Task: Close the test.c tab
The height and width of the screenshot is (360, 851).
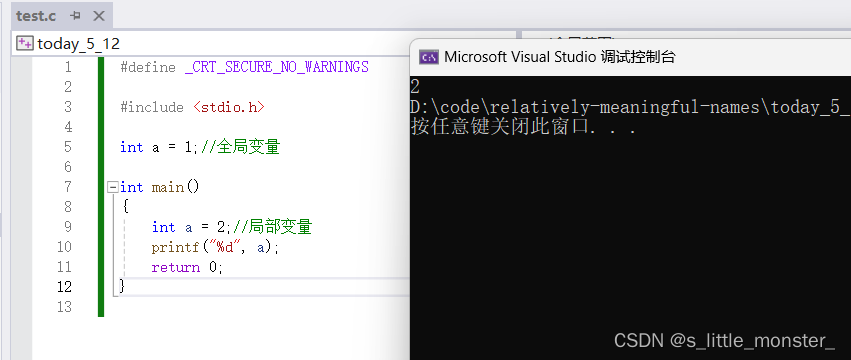Action: pos(99,16)
